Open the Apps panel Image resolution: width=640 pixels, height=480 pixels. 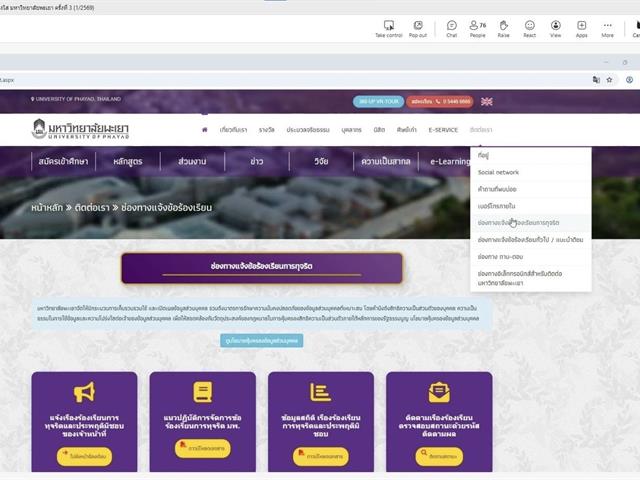(x=581, y=27)
